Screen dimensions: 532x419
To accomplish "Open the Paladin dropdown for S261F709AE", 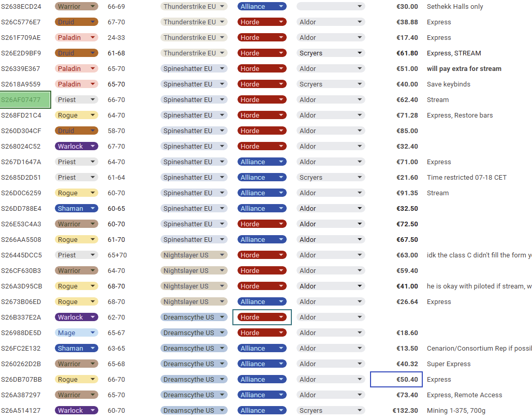I will click(77, 38).
